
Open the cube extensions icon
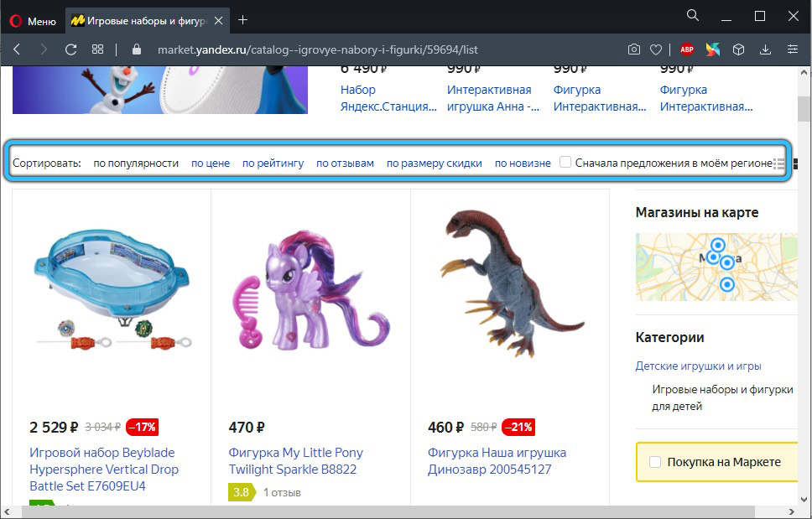tap(738, 49)
